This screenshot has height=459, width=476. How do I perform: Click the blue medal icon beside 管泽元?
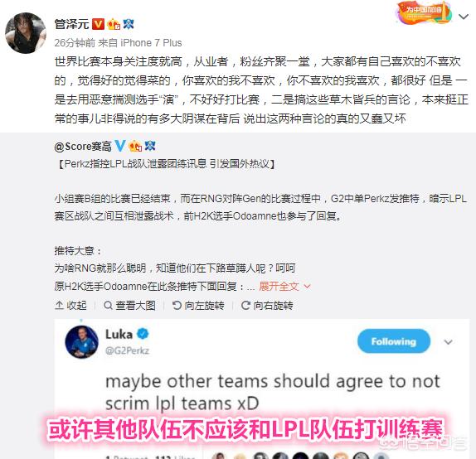pyautogui.click(x=128, y=24)
